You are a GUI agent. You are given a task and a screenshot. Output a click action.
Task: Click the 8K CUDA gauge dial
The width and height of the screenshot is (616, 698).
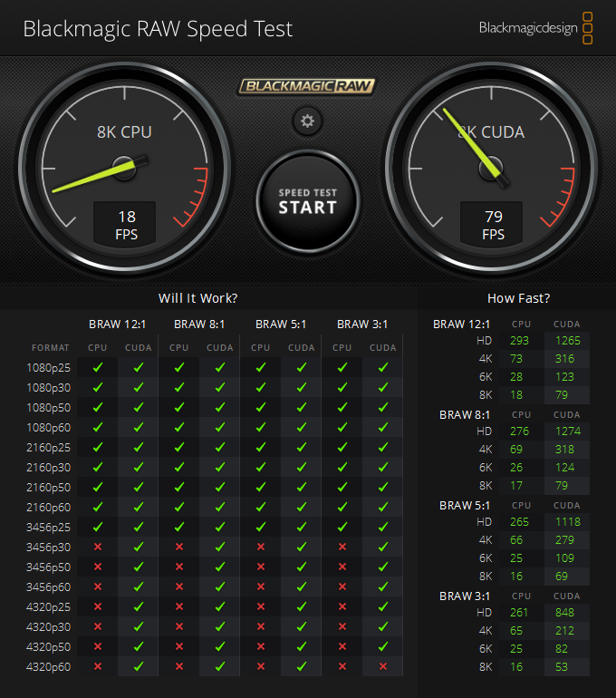(x=490, y=167)
